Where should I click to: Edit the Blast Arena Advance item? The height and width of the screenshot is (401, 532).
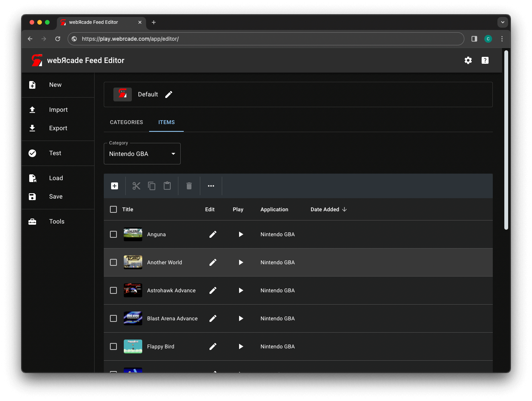click(213, 318)
